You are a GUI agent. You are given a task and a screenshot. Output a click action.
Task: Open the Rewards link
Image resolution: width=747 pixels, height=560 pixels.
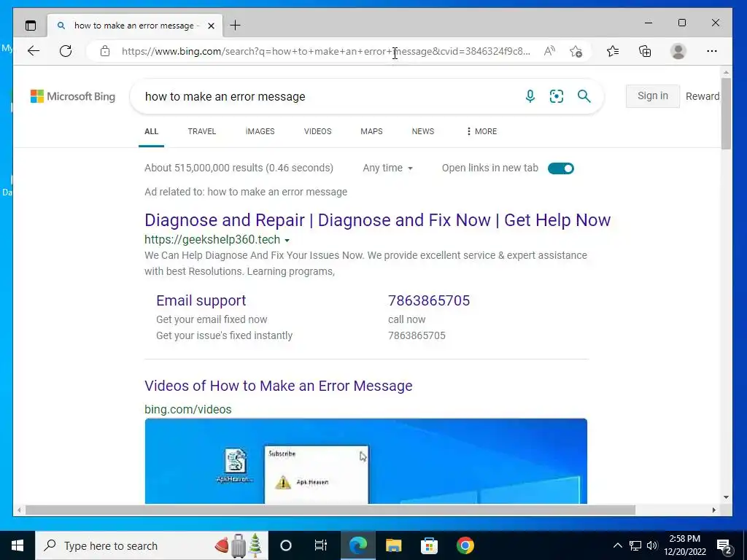pos(703,96)
